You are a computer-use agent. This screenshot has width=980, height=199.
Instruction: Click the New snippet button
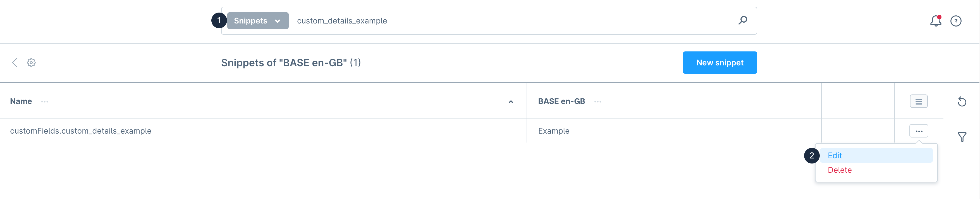tap(720, 63)
